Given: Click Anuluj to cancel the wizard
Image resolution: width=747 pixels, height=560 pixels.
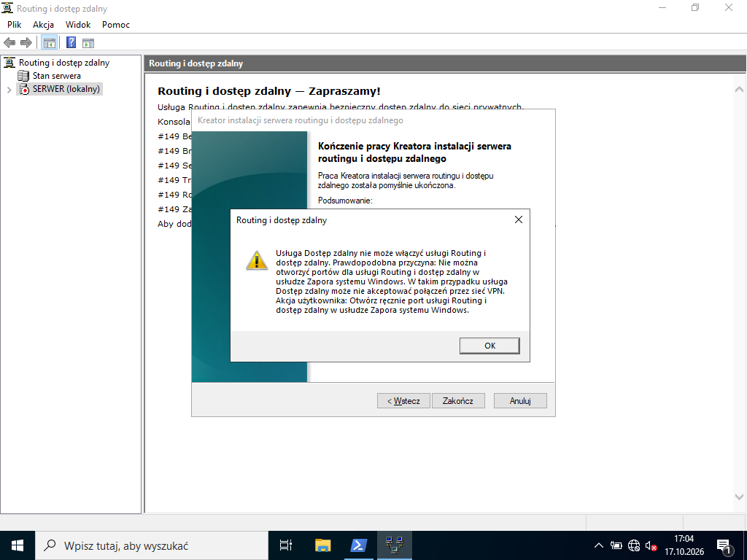Looking at the screenshot, I should click(x=520, y=401).
